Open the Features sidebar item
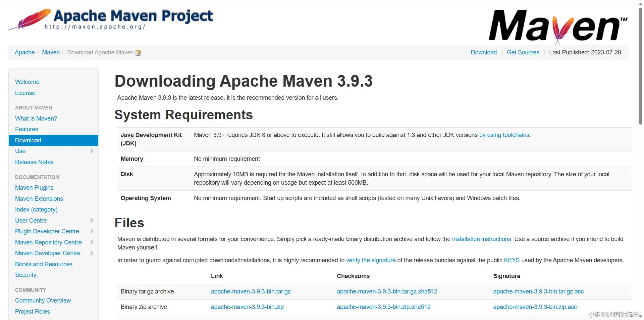The height and width of the screenshot is (320, 644). point(26,129)
